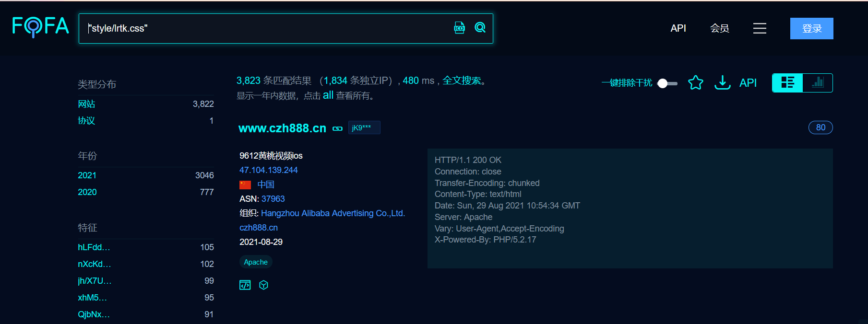Image resolution: width=868 pixels, height=324 pixels.
Task: Select feature xhM5…
Action: 93,298
